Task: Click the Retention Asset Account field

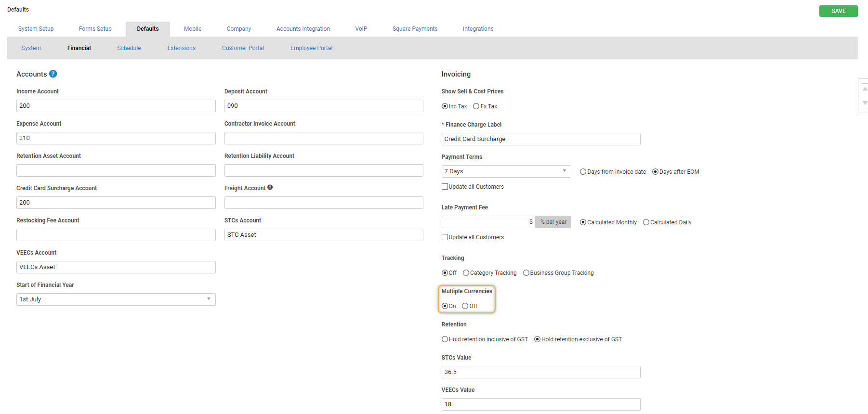Action: (116, 170)
